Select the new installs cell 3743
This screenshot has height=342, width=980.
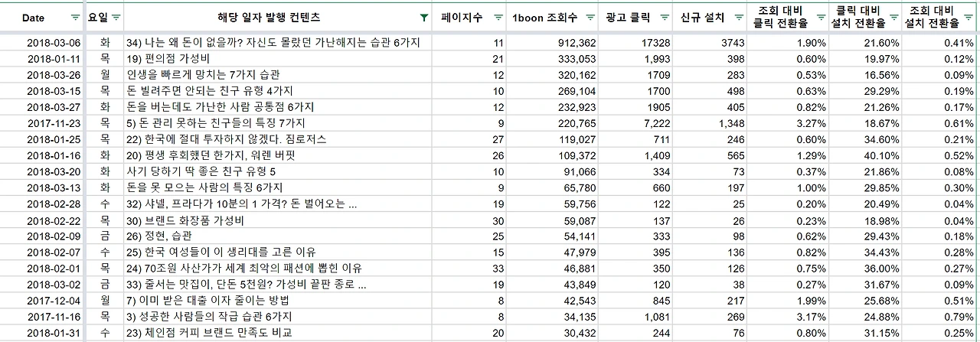point(710,44)
